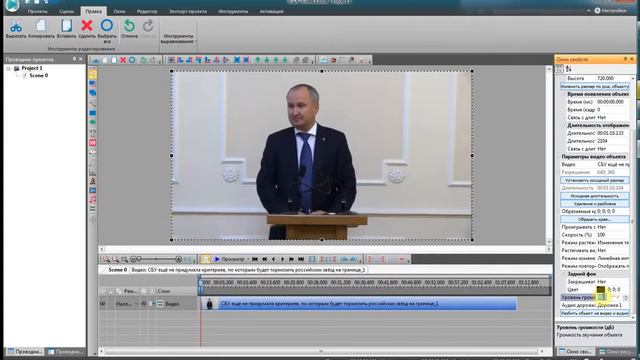Click red X delete icon in editor toolbar

coord(123,60)
